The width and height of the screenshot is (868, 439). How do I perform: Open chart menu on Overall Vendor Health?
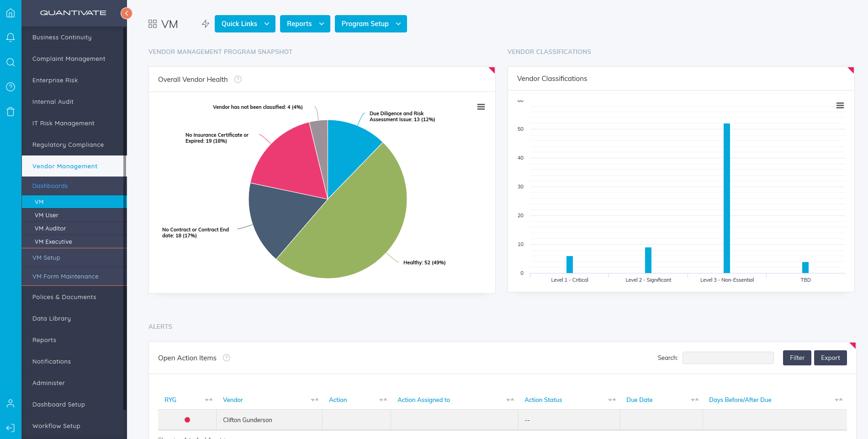[481, 107]
